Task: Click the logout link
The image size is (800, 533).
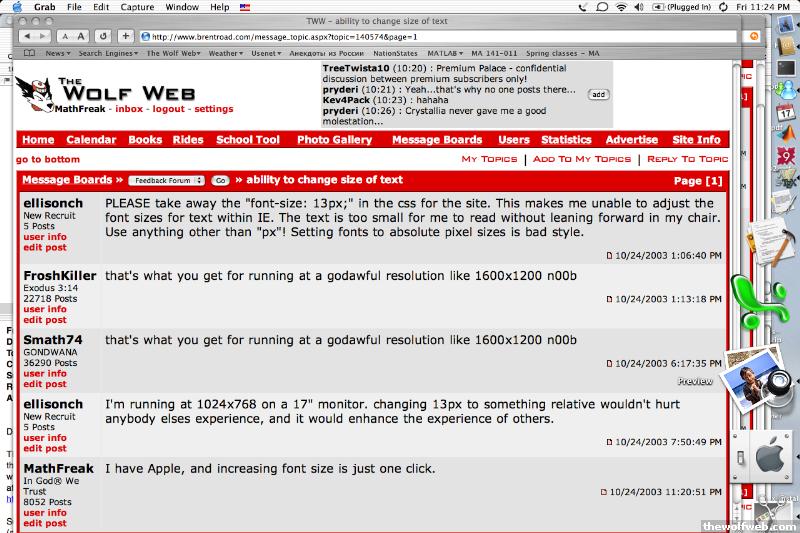Action: tap(168, 109)
